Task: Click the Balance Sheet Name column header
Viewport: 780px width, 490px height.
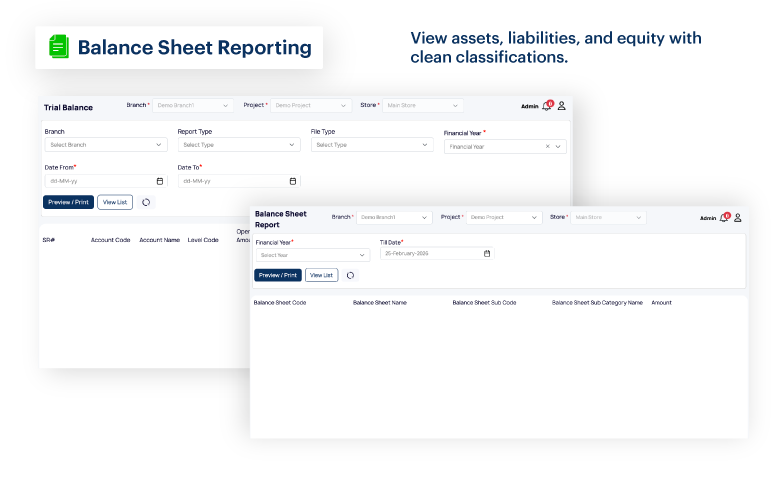Action: click(x=380, y=303)
